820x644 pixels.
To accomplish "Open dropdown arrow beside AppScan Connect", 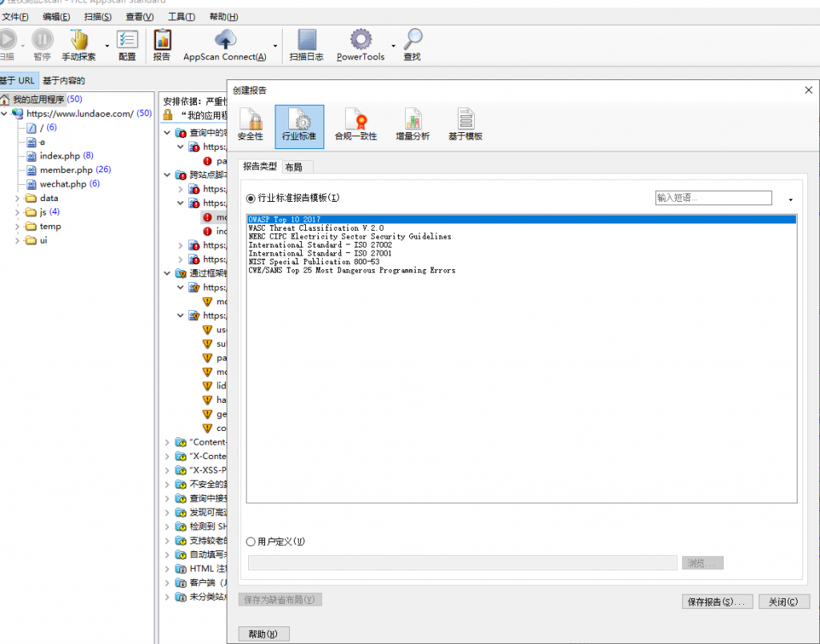I will click(275, 46).
